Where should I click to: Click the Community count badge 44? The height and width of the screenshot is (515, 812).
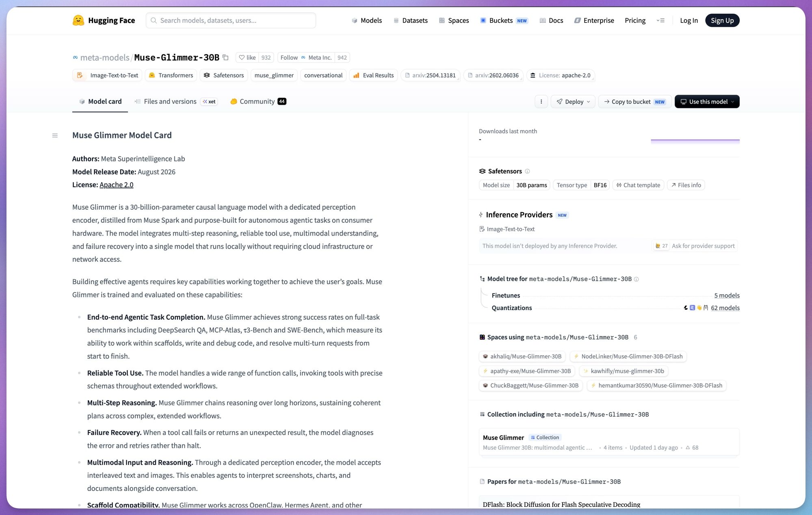click(282, 101)
